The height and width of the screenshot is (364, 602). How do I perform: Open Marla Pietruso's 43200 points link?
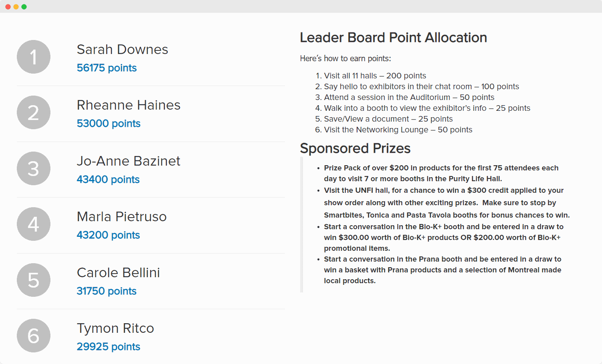[x=108, y=235]
